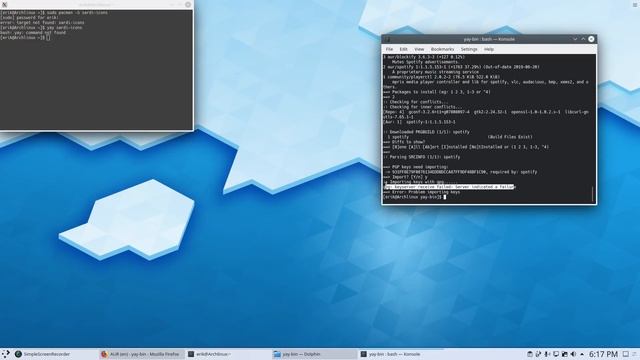Click the Dolphin folder icon in taskbar

[x=277, y=354]
